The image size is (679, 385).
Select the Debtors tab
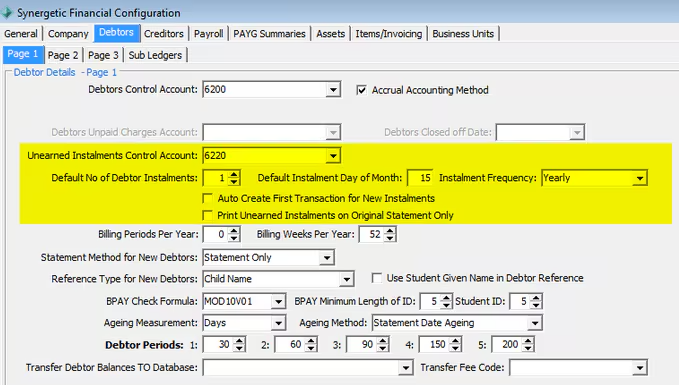(116, 32)
